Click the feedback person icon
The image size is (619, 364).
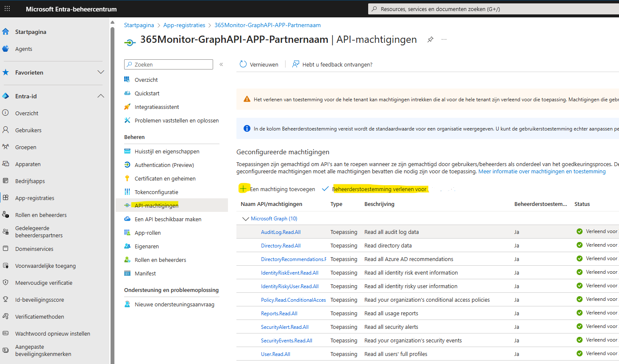tap(296, 64)
